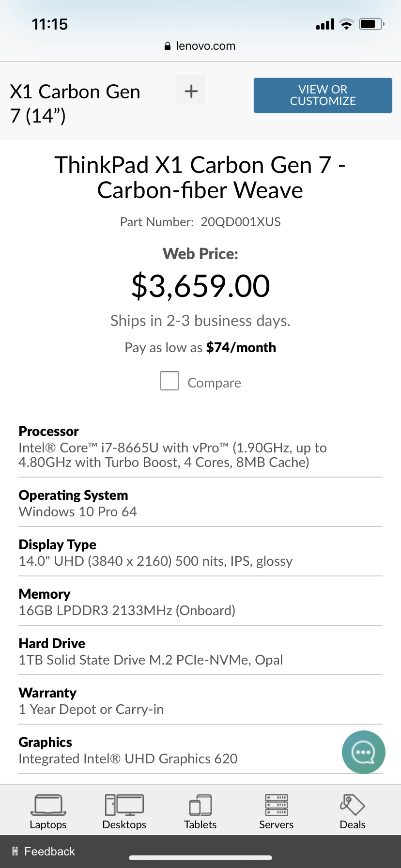Check the Compare checkbox
The height and width of the screenshot is (868, 401).
click(x=170, y=381)
